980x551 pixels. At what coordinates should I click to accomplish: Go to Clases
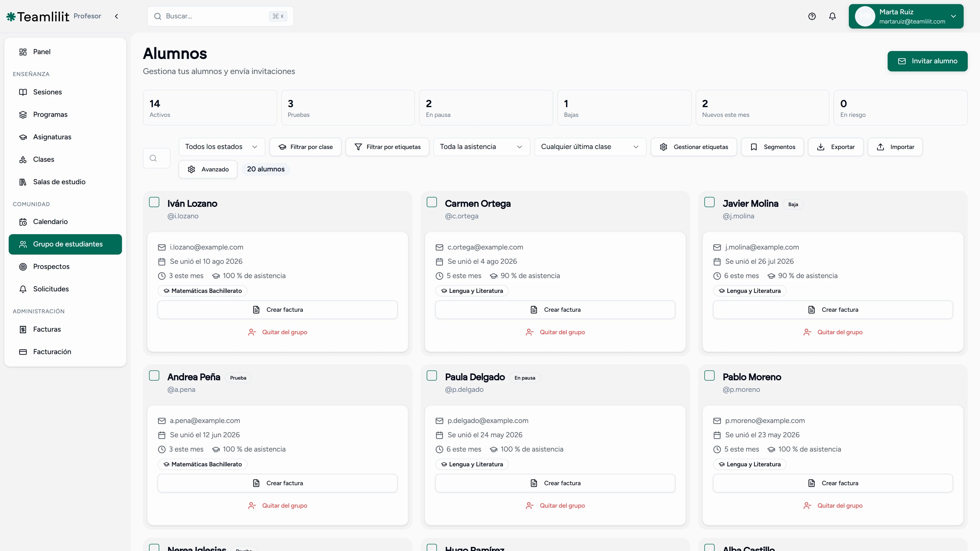pyautogui.click(x=65, y=159)
